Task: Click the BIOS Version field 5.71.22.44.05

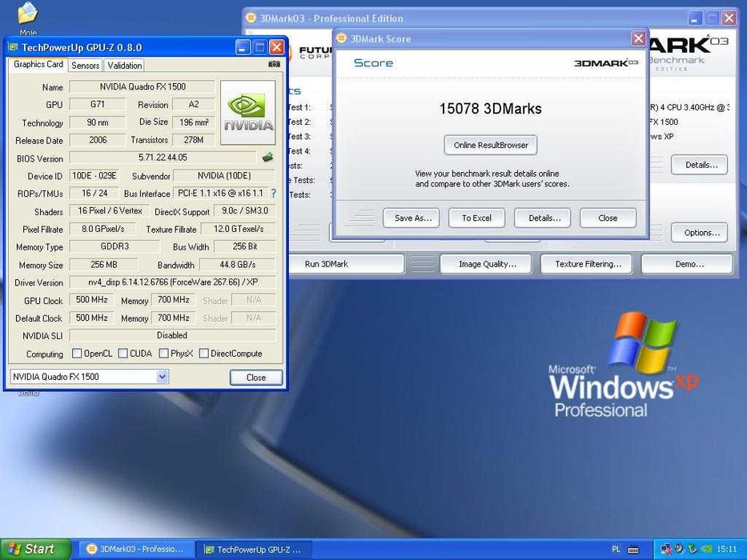Action: [163, 158]
